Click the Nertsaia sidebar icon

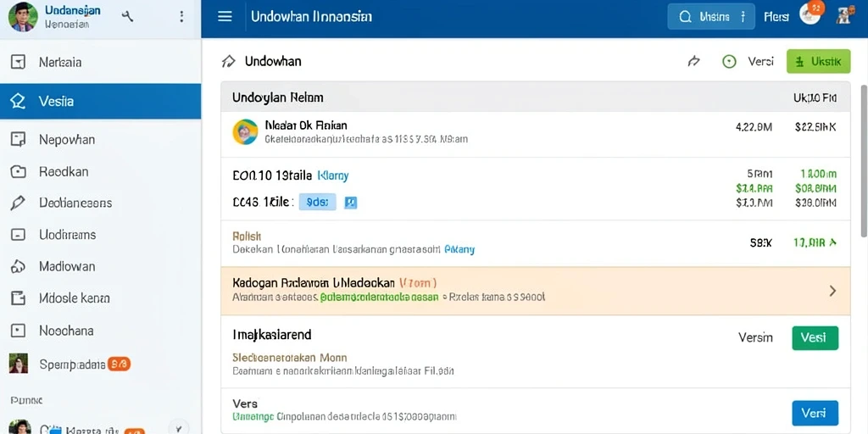click(x=19, y=62)
